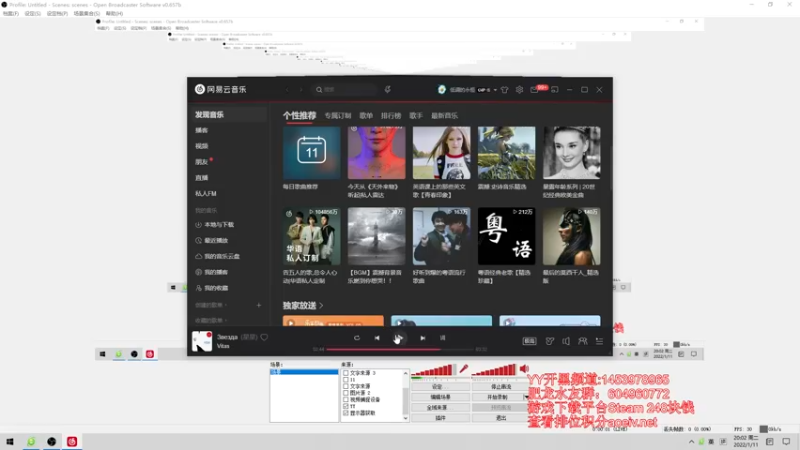800x450 pixels.
Task: Open the Windows Start button on the taskbar
Action: pyautogui.click(x=10, y=441)
